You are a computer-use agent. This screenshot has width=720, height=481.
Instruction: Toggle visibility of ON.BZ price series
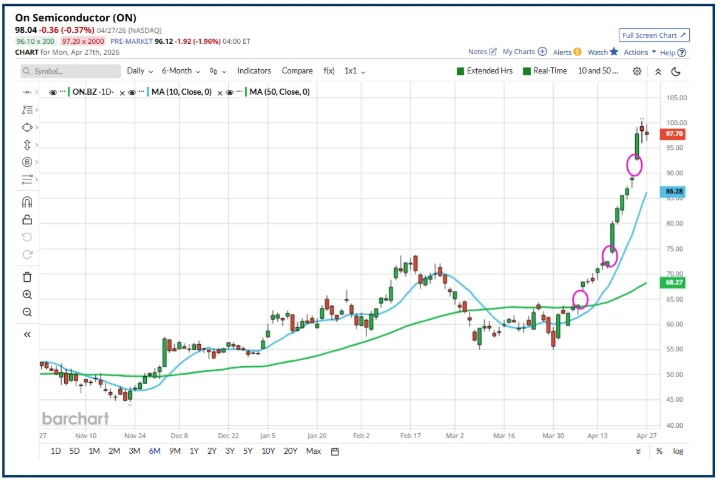click(53, 92)
